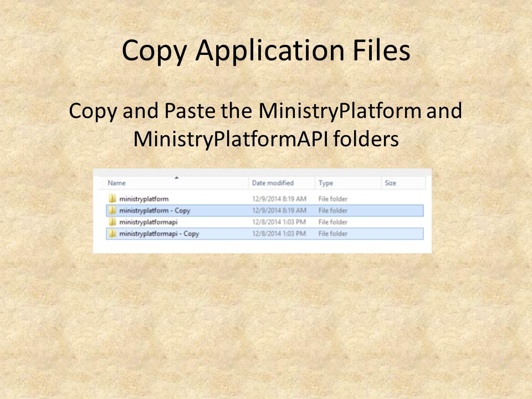Click the ministryplatform folder icon
The width and height of the screenshot is (532, 399).
click(112, 198)
